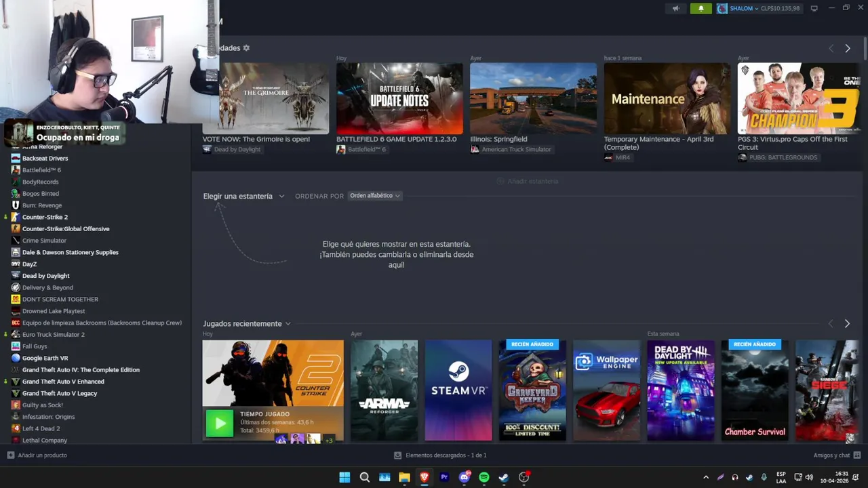
Task: Open Orden alfabético sort dropdown
Action: click(375, 196)
